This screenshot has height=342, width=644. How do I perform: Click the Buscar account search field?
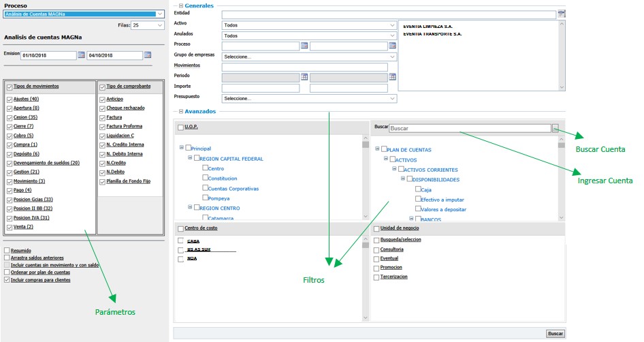tap(470, 128)
